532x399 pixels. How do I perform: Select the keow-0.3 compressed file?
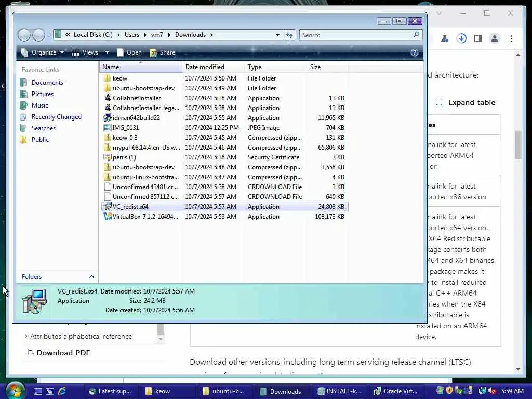pos(224,138)
